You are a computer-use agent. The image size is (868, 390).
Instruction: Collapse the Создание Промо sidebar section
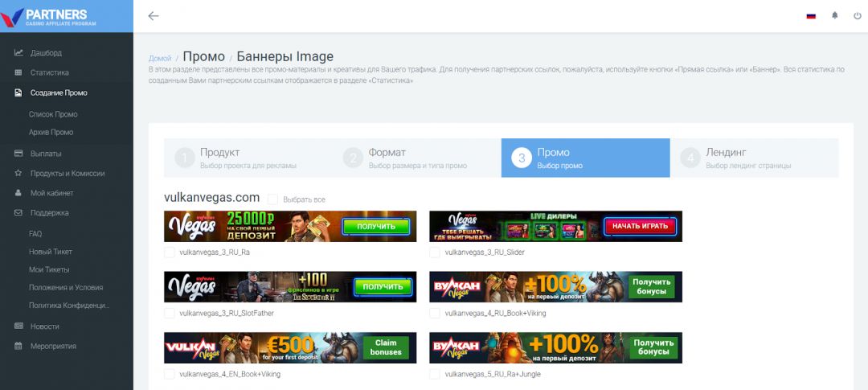click(59, 92)
